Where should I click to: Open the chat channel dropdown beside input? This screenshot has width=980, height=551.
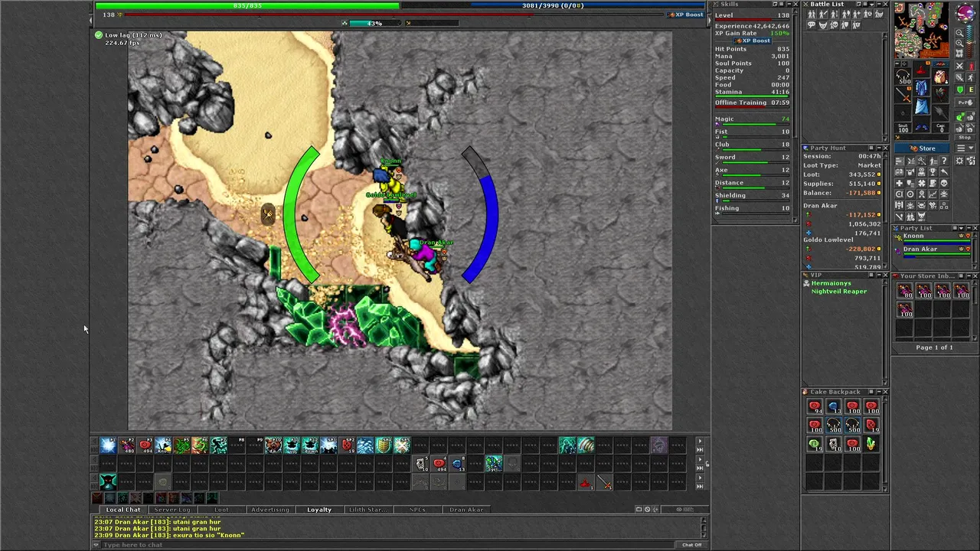click(x=96, y=545)
